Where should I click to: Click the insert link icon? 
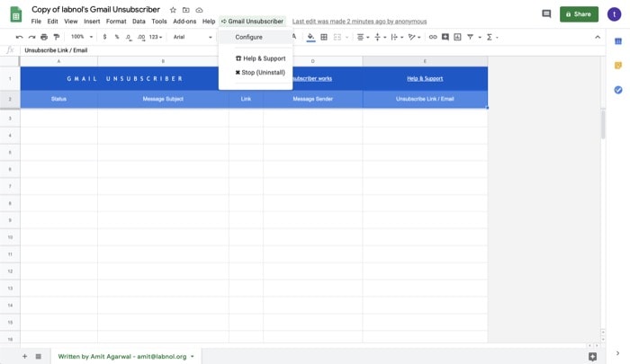[433, 37]
